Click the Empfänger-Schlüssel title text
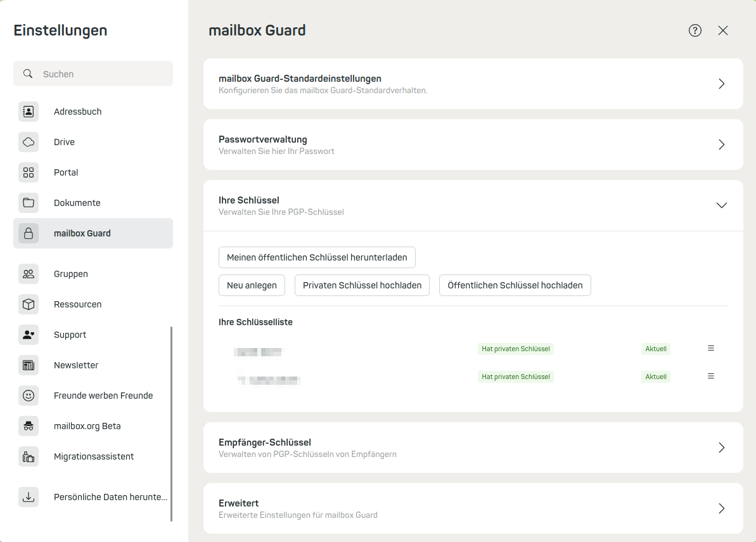 (265, 442)
